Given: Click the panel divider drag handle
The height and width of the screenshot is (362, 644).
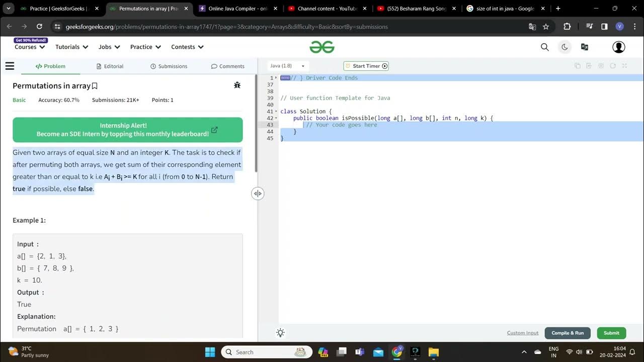Looking at the screenshot, I should coord(258,194).
